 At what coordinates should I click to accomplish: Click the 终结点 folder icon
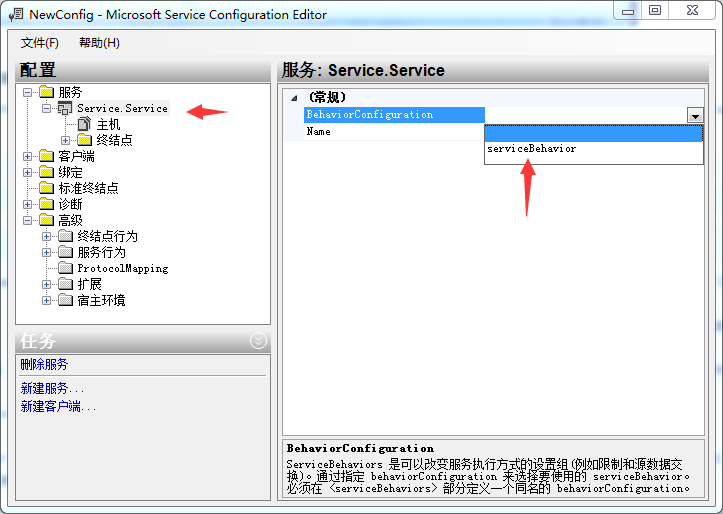(x=84, y=140)
